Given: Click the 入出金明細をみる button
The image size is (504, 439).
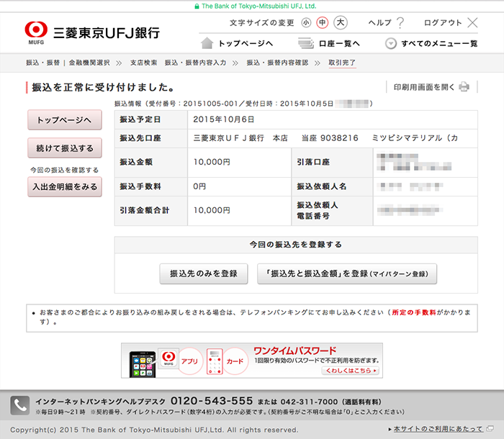Looking at the screenshot, I should pos(65,186).
